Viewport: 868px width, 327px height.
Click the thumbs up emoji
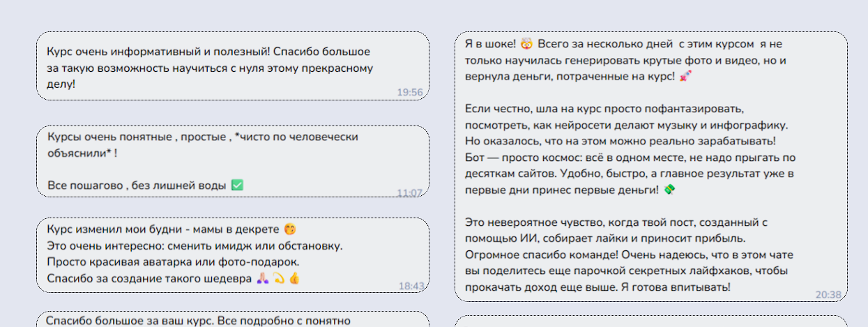[x=294, y=279]
